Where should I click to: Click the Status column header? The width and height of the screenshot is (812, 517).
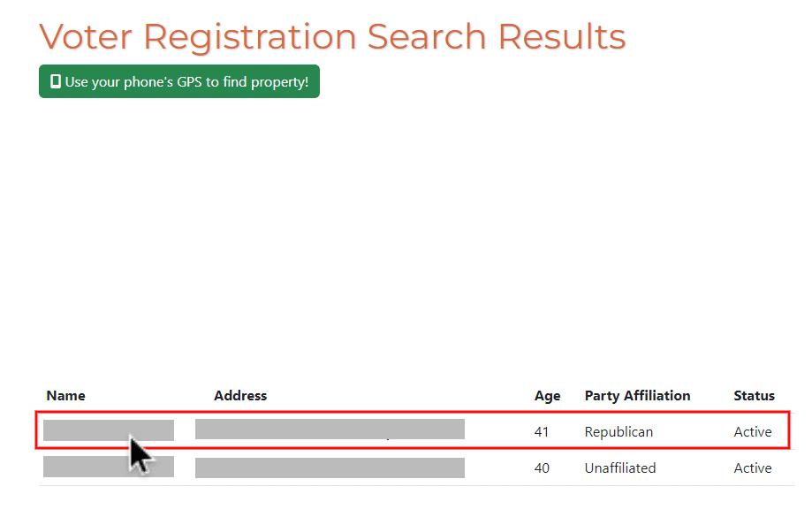(754, 396)
